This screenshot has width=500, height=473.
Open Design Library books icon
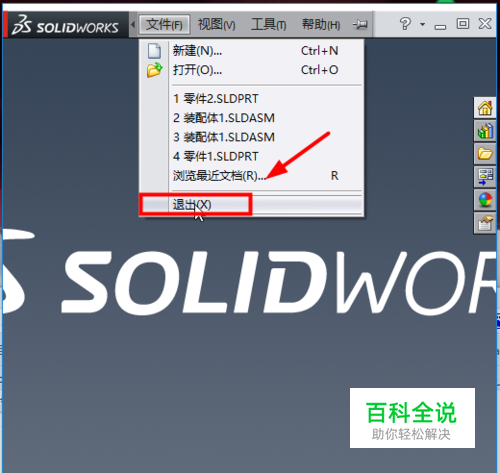(x=485, y=131)
